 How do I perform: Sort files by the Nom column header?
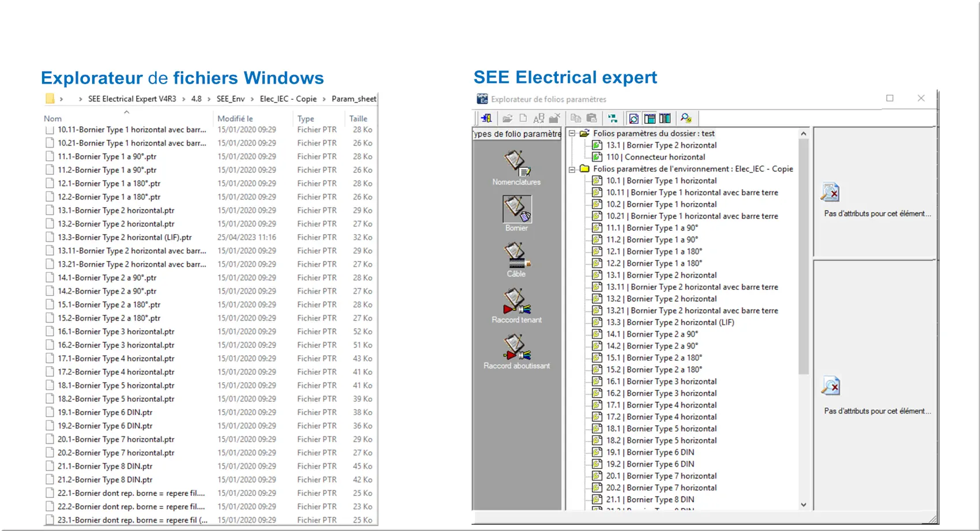pos(52,119)
